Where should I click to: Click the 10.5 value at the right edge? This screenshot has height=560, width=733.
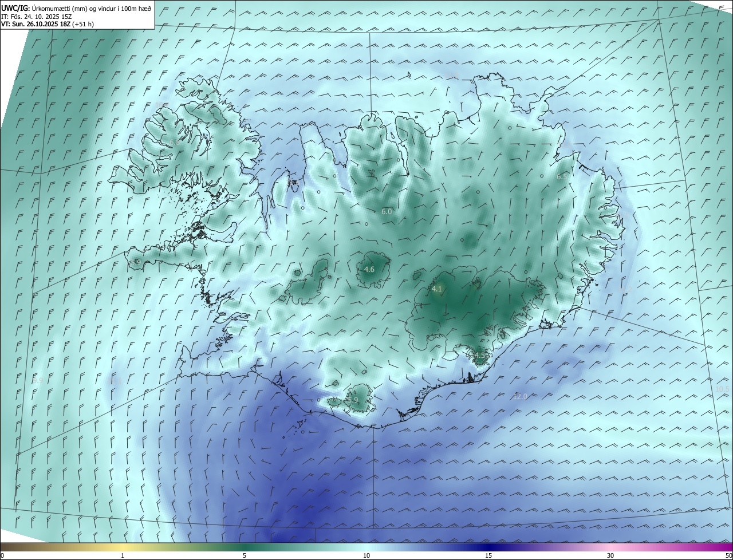pos(723,389)
